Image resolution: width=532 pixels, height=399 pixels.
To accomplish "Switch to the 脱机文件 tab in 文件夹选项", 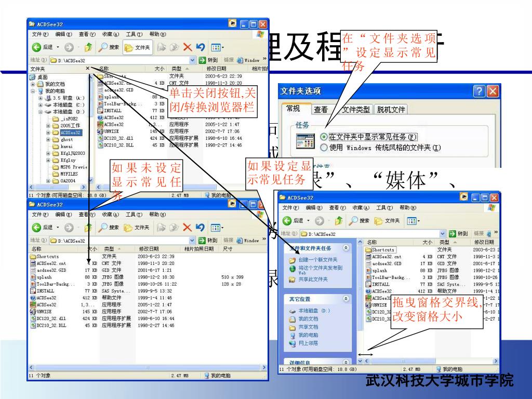I will (391, 109).
